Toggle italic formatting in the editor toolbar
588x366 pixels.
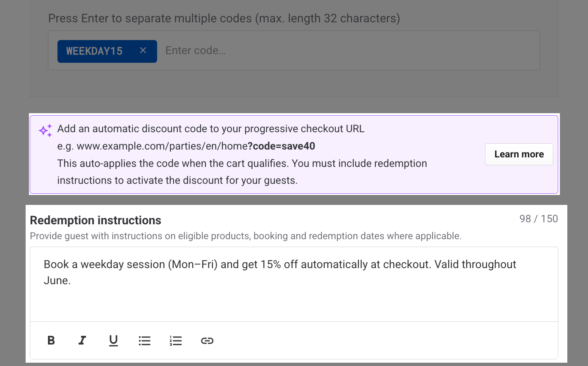[82, 340]
